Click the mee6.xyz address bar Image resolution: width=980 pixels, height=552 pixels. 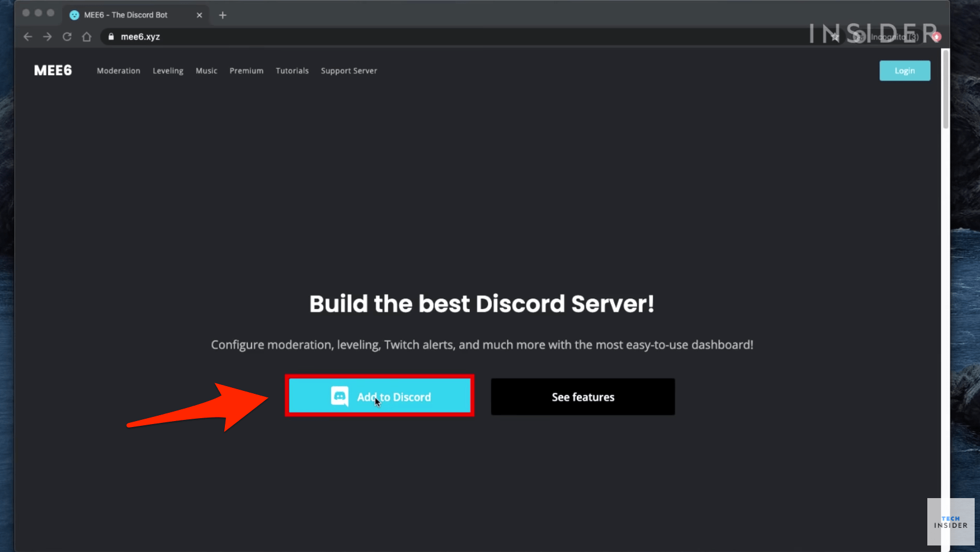pyautogui.click(x=462, y=37)
